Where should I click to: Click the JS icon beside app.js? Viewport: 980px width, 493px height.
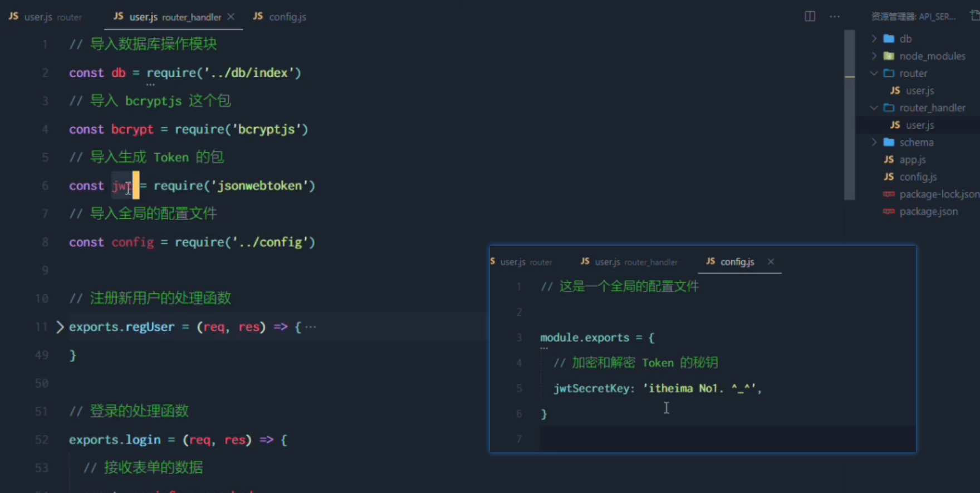889,159
